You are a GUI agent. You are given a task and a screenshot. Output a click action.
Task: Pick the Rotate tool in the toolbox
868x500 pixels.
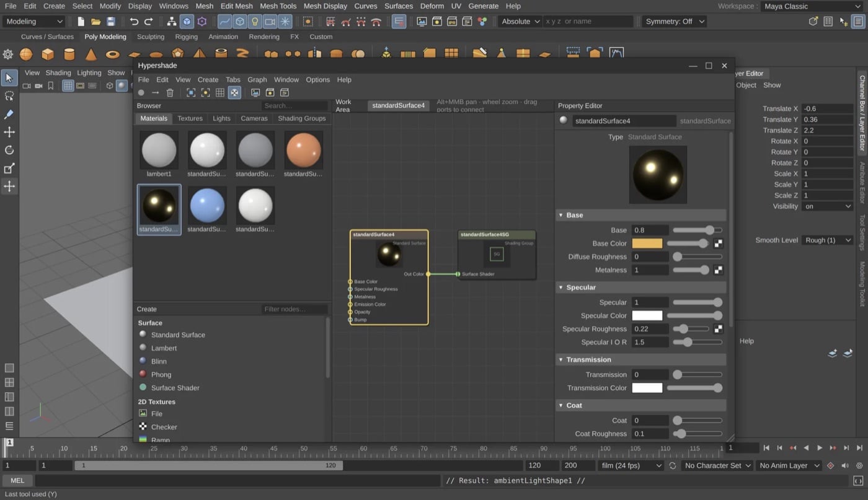coord(9,150)
